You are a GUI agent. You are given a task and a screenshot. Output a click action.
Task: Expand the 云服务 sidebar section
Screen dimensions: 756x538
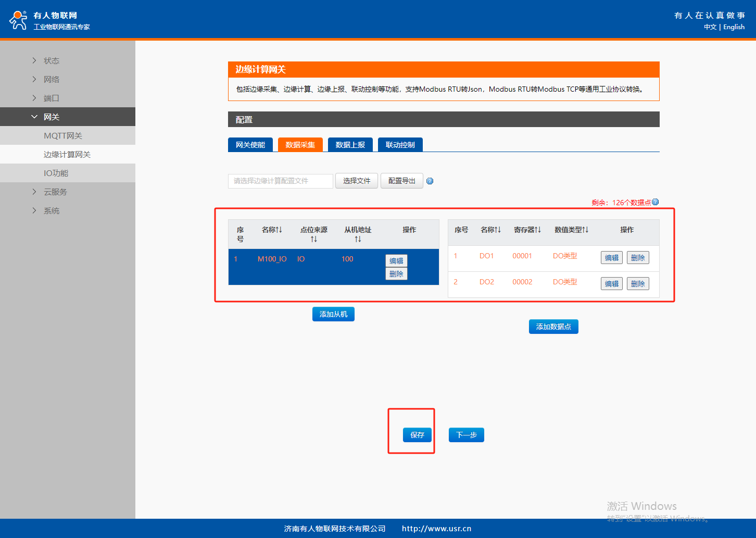[x=55, y=192]
